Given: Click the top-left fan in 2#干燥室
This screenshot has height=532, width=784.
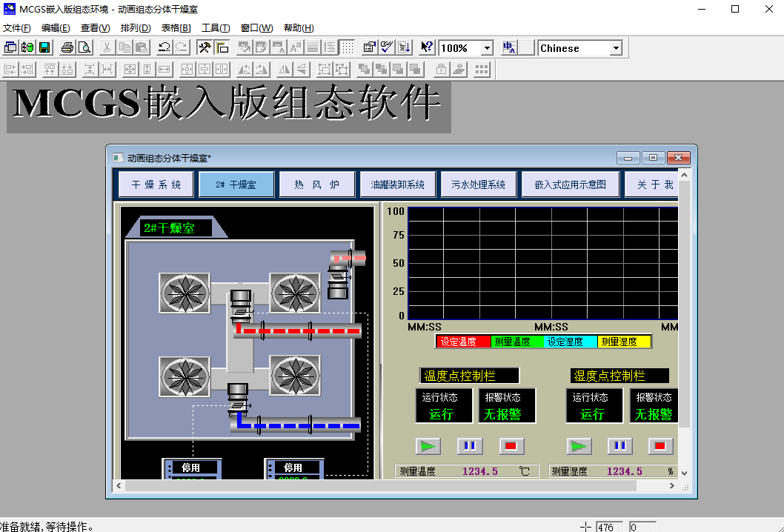Looking at the screenshot, I should pos(185,293).
